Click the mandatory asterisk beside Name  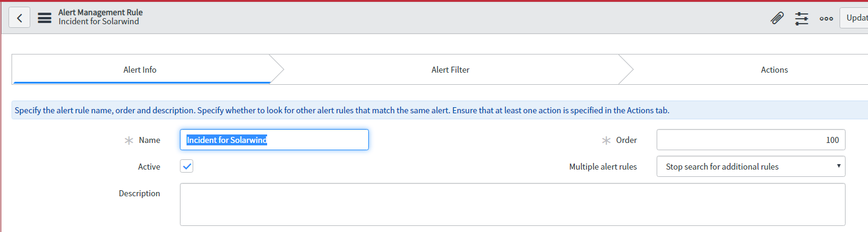coord(128,140)
